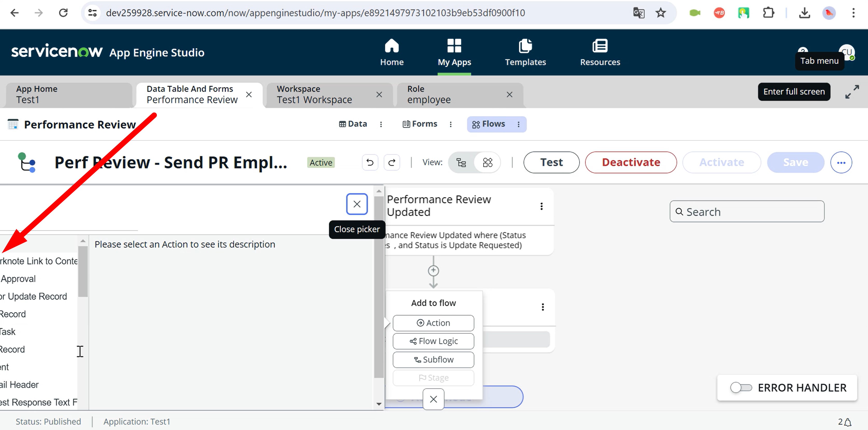Screen dimensions: 868x430
Task: Close the Add to flow popup
Action: coord(433,399)
